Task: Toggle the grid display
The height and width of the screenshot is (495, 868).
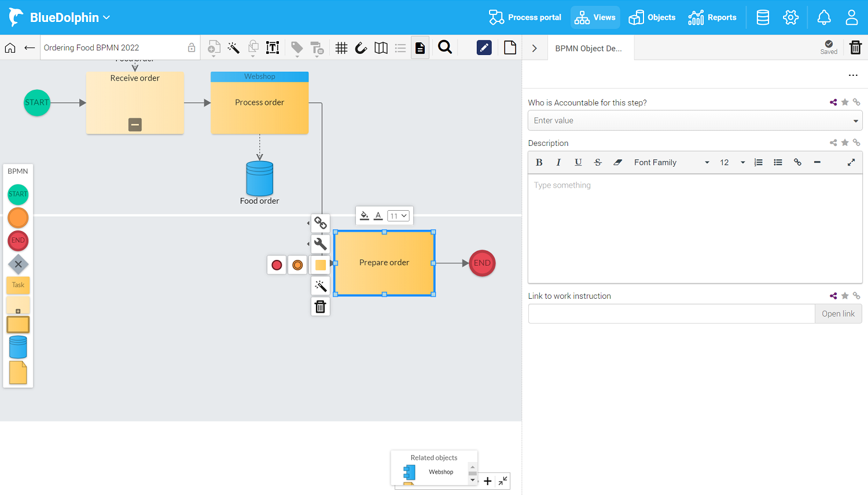Action: 341,48
